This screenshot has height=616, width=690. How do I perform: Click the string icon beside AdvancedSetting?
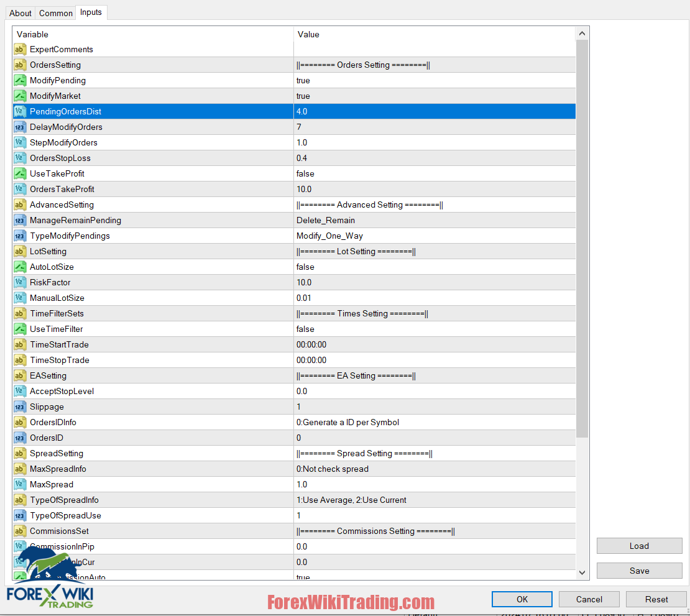(20, 205)
